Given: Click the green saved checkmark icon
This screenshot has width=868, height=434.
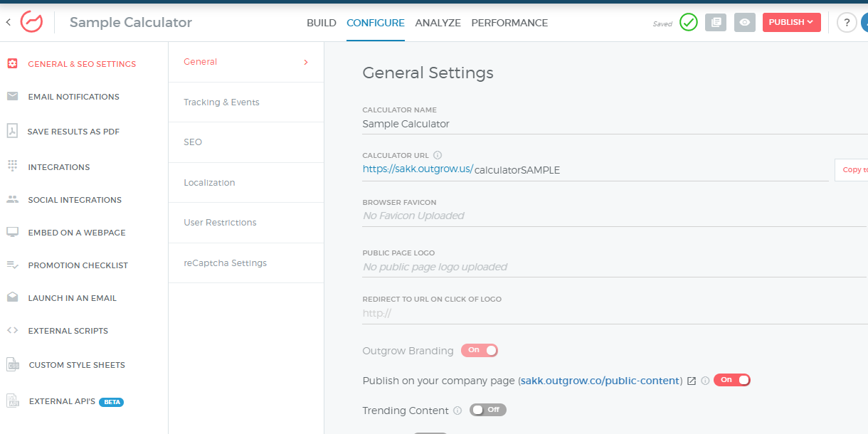Looking at the screenshot, I should click(x=688, y=23).
